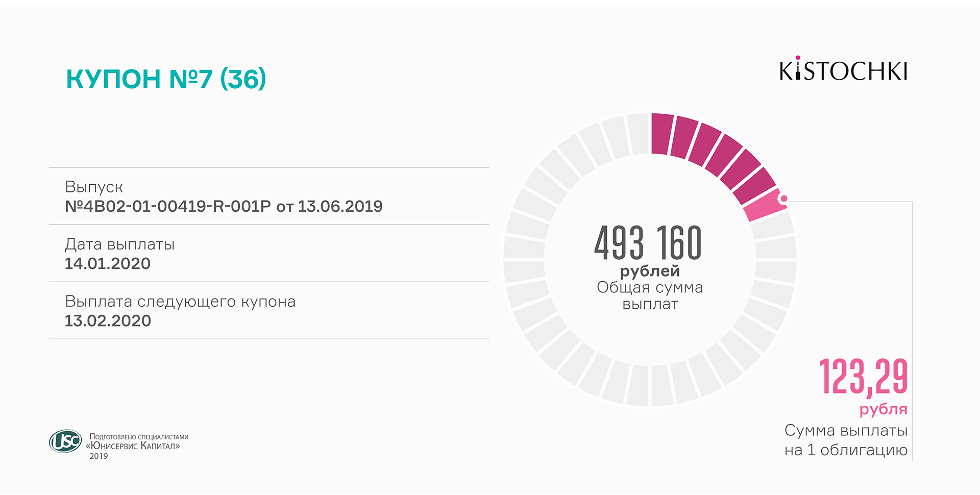Click the "Выпуск" label

[x=94, y=187]
